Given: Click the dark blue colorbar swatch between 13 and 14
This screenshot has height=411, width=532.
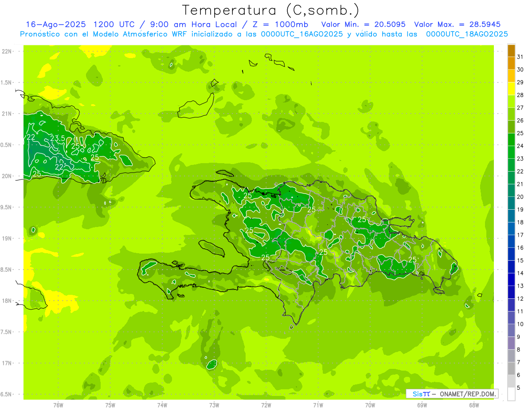Looking at the screenshot, I should click(x=511, y=279).
